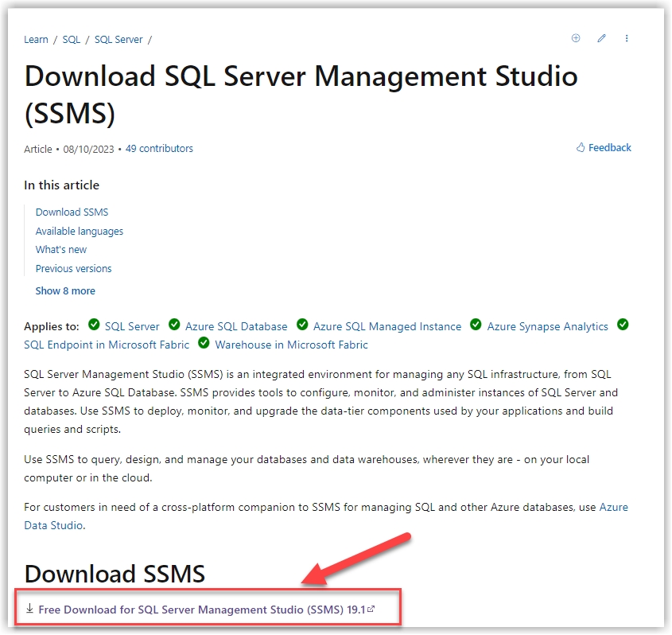672x635 pixels.
Task: Click the add to collection plus icon
Action: point(576,38)
